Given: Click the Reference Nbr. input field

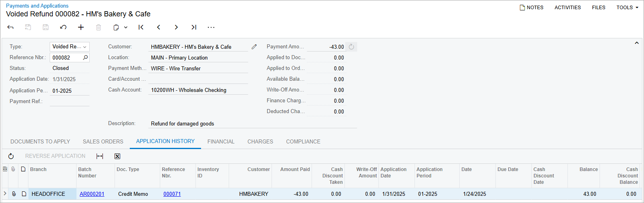Looking at the screenshot, I should coord(66,58).
